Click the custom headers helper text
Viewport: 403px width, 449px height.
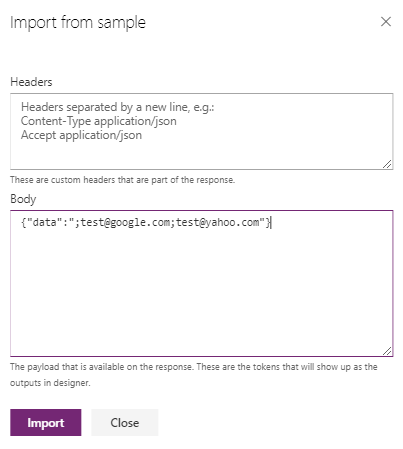tap(122, 180)
